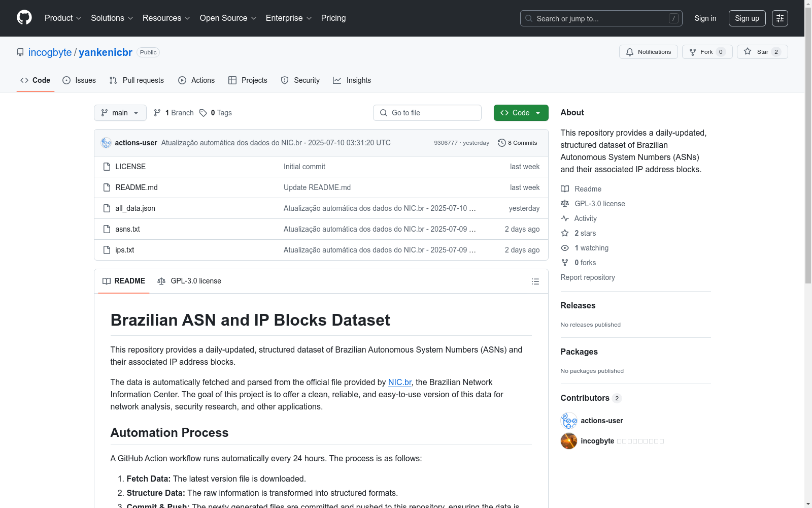Viewport: 812px width, 508px height.
Task: Open the yankenicbr repository link
Action: (x=106, y=52)
